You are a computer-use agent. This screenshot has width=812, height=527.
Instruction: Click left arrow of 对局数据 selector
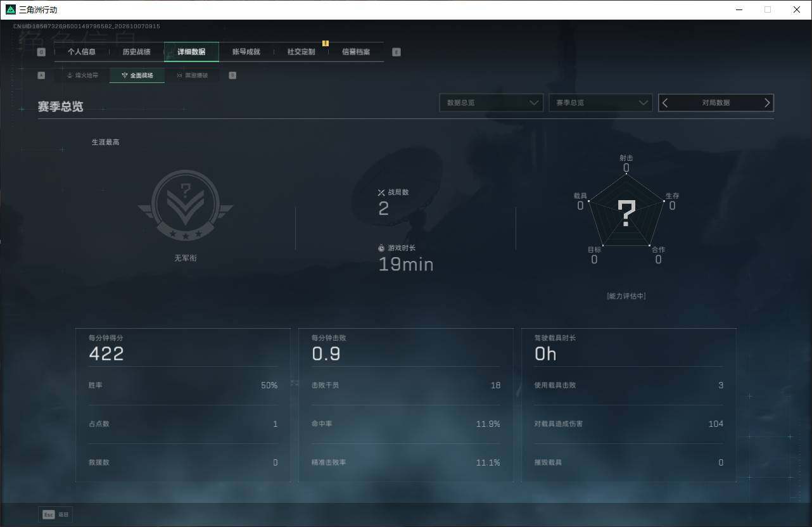point(665,103)
